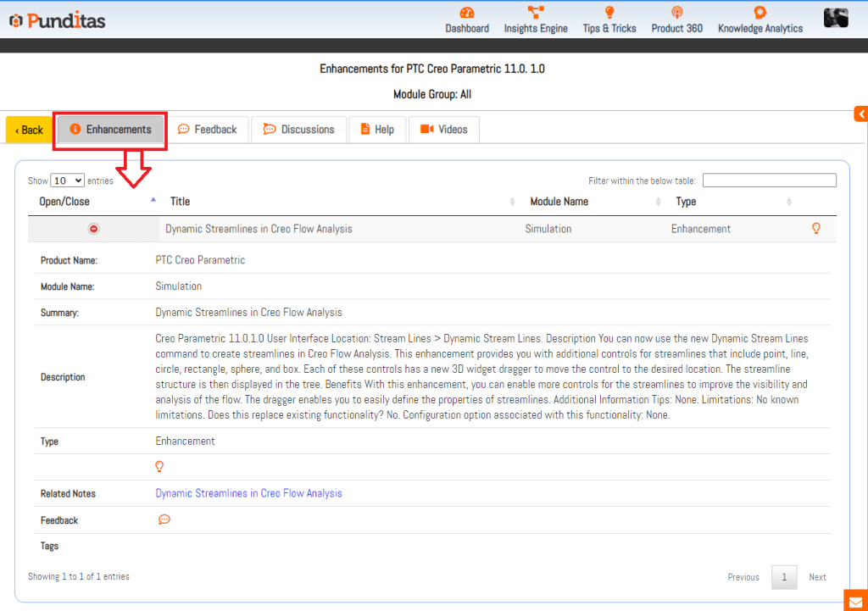
Task: Switch to the Videos tab
Action: tap(443, 130)
